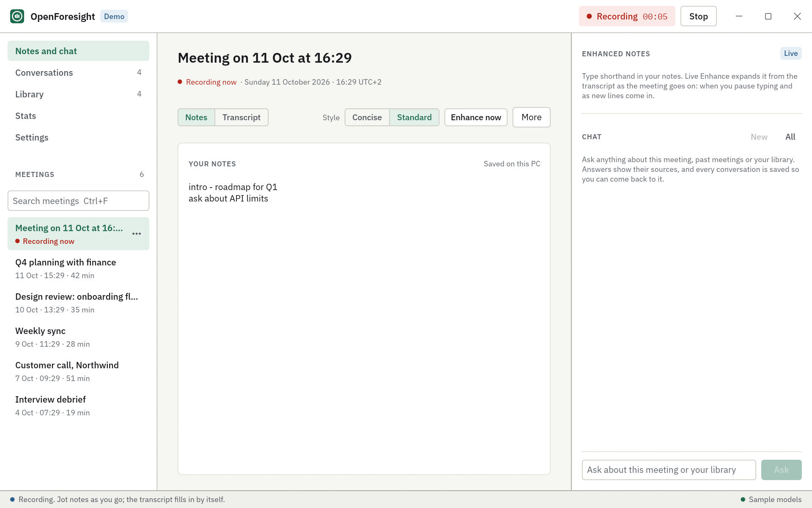
Task: Open the three-dot menu for the recording meeting
Action: (x=137, y=234)
